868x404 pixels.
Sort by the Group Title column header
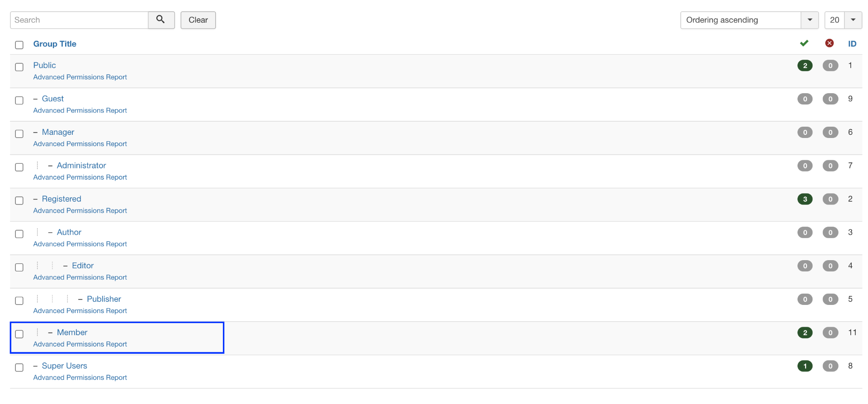click(55, 44)
